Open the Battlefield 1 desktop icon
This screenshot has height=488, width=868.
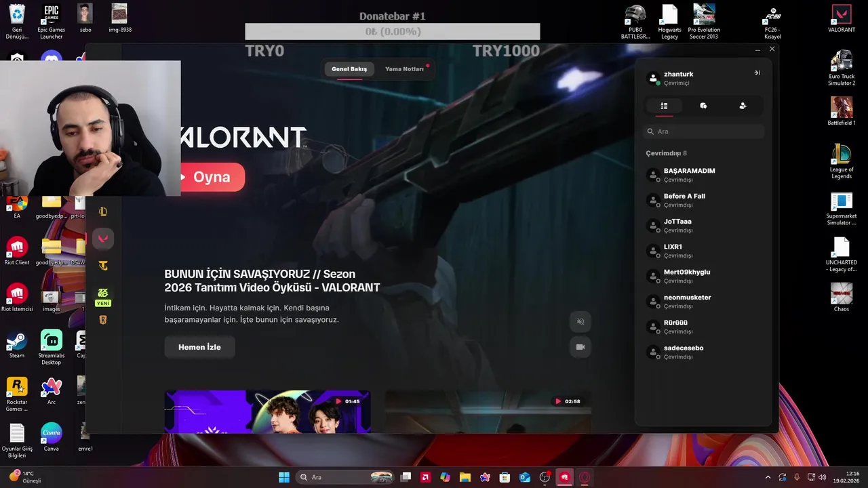[842, 111]
